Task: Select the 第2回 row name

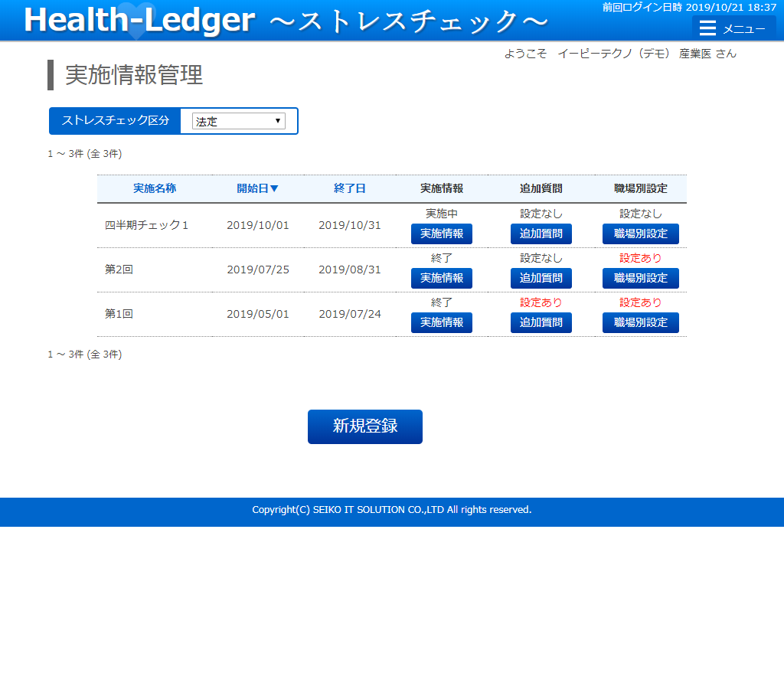Action: (x=119, y=270)
